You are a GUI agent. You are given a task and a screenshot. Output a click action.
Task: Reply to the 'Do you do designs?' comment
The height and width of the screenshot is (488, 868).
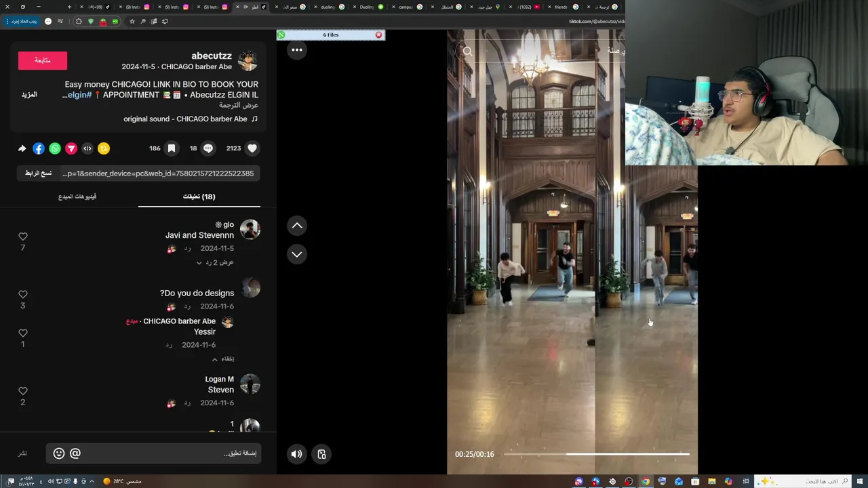(x=187, y=306)
